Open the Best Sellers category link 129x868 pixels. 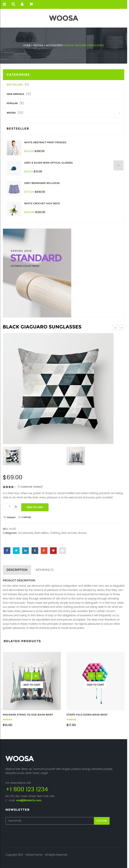(15, 85)
